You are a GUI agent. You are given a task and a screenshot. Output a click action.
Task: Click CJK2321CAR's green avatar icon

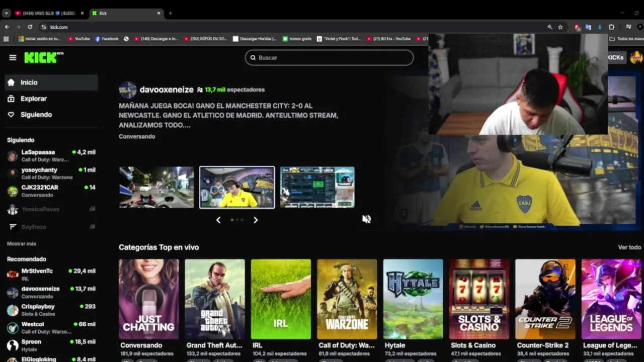pyautogui.click(x=13, y=191)
